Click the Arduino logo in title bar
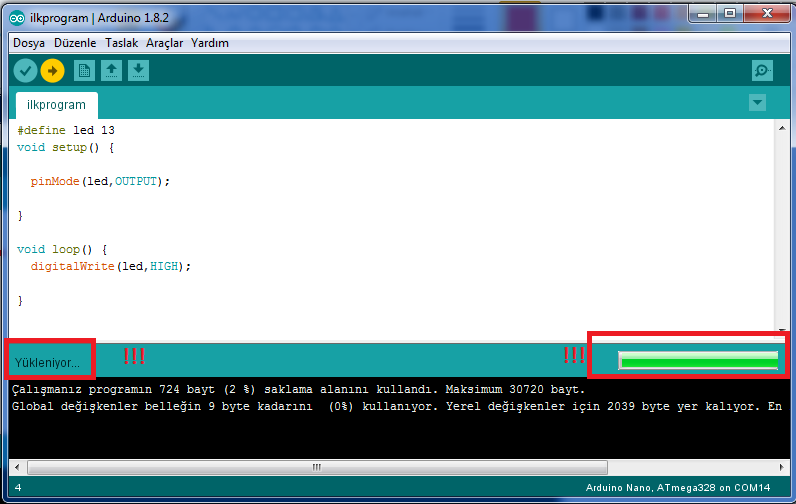 point(17,18)
